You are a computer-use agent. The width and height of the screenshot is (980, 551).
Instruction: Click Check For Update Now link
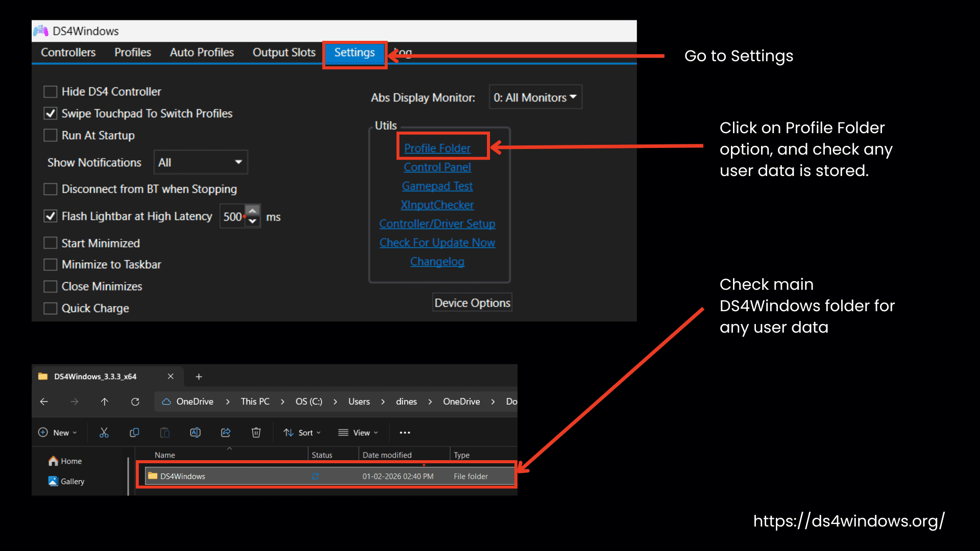437,242
